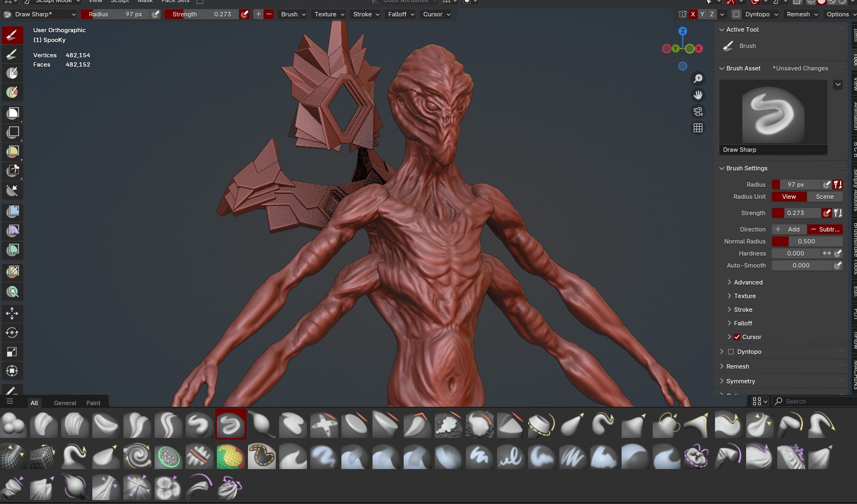This screenshot has width=857, height=504.
Task: Uncheck the Cursor checkbox in Brush Settings
Action: click(x=737, y=337)
